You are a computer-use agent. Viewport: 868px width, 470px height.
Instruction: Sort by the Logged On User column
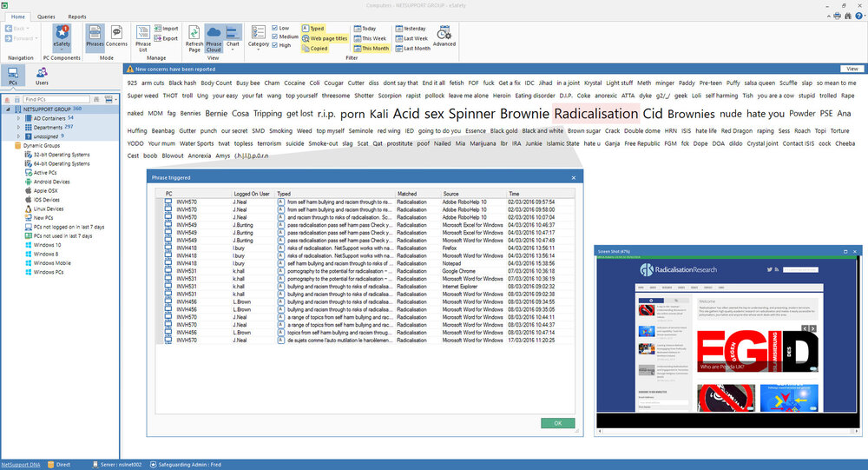(252, 194)
